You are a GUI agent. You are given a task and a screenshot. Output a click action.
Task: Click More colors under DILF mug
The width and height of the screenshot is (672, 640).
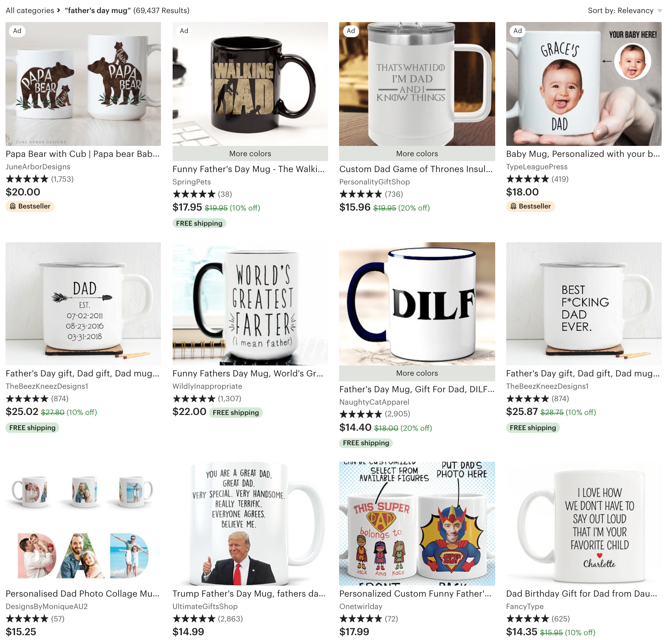[417, 373]
